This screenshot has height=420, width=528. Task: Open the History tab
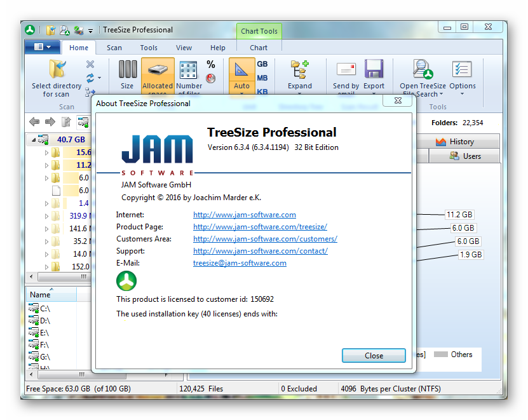[457, 142]
